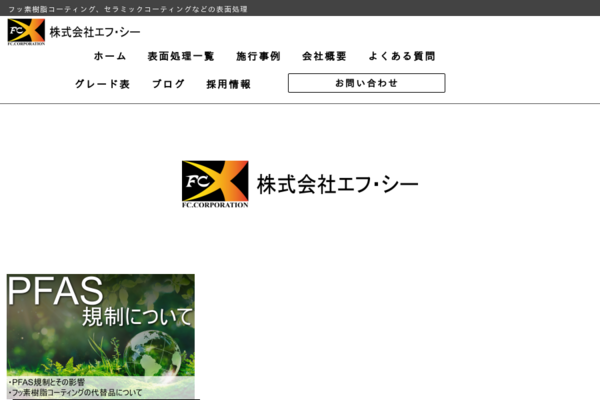Click ・PFAS規制とその影響 caption text
Image resolution: width=600 pixels, height=400 pixels.
[47, 382]
